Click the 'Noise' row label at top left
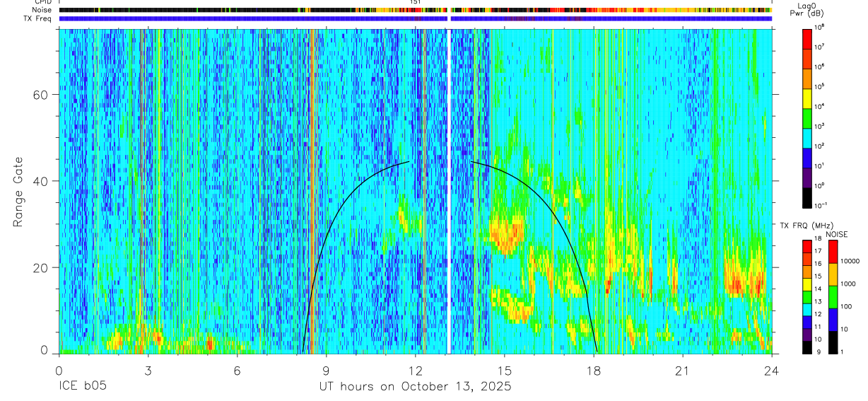Screen dimensions: 868x401 tap(43, 11)
